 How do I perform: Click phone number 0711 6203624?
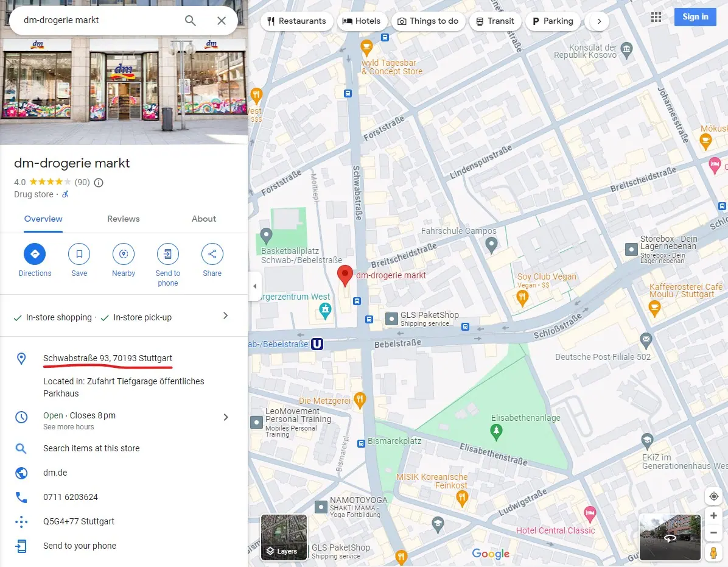[71, 497]
